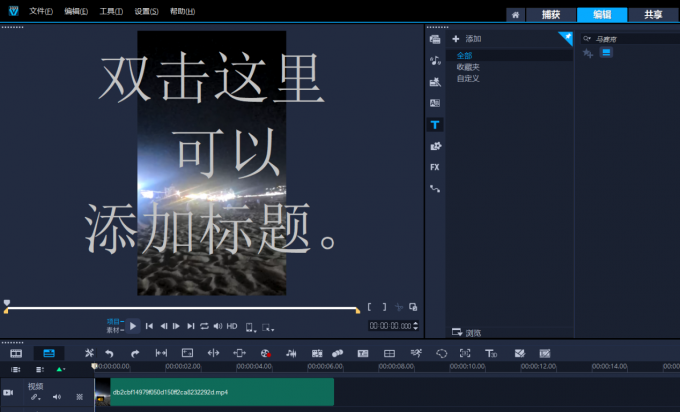Open the motion tracking runner tool
The image size is (680, 412).
(x=416, y=353)
